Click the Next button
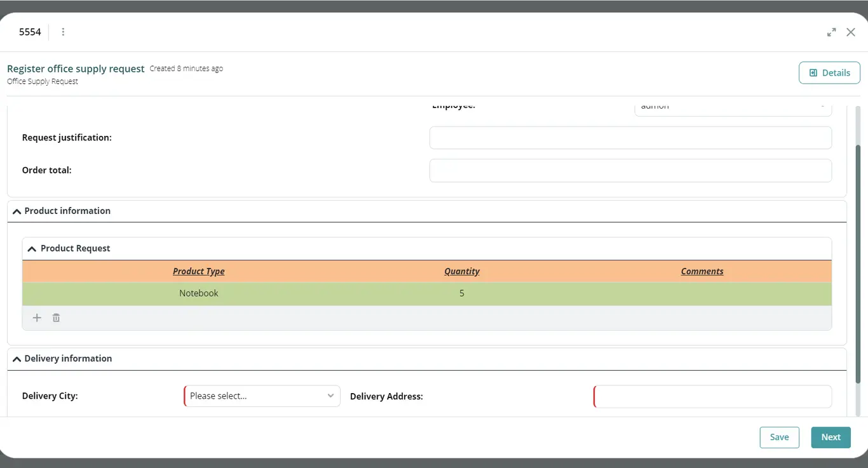Image resolution: width=868 pixels, height=468 pixels. point(831,438)
